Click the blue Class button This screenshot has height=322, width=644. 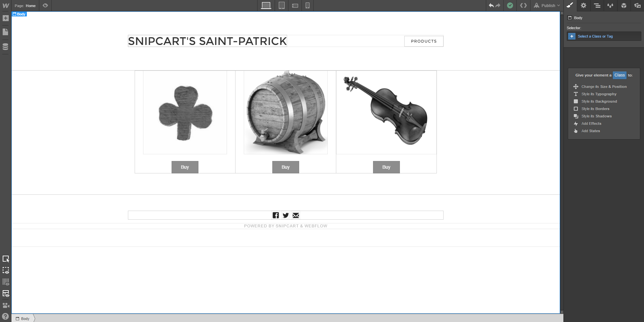(619, 75)
